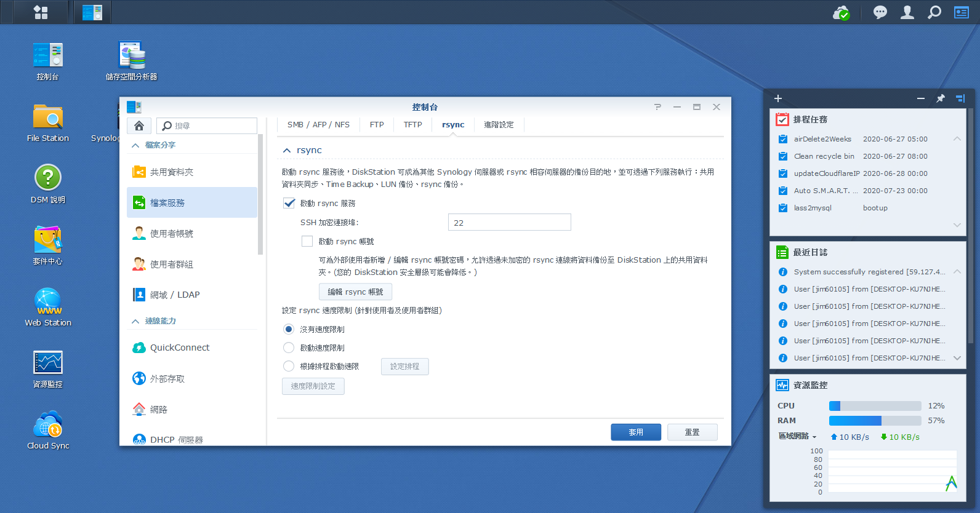980x513 pixels.
Task: Open the notifications chat bubble icon
Action: click(880, 12)
